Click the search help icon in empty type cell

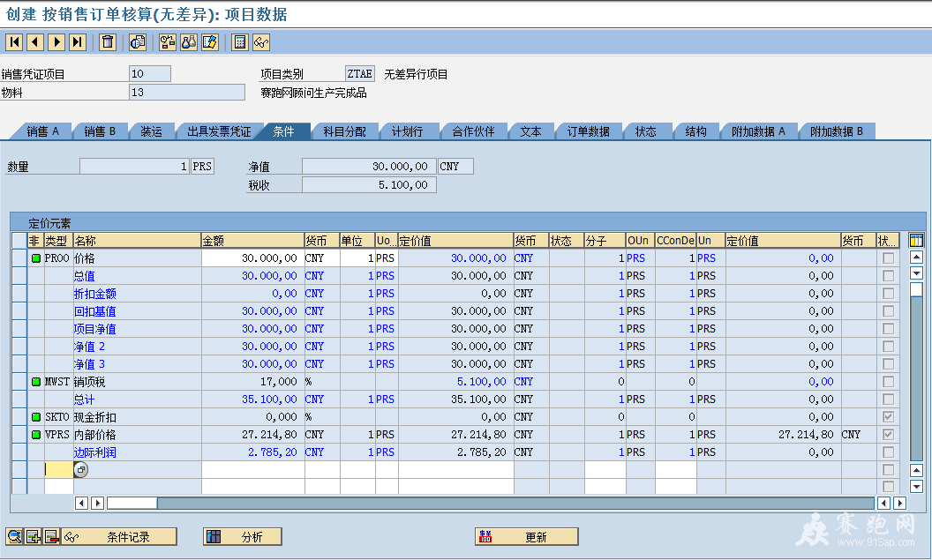[x=81, y=470]
